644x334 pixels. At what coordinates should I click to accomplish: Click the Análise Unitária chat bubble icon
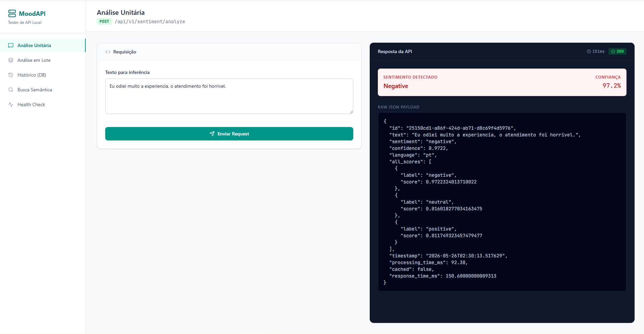[x=11, y=45]
